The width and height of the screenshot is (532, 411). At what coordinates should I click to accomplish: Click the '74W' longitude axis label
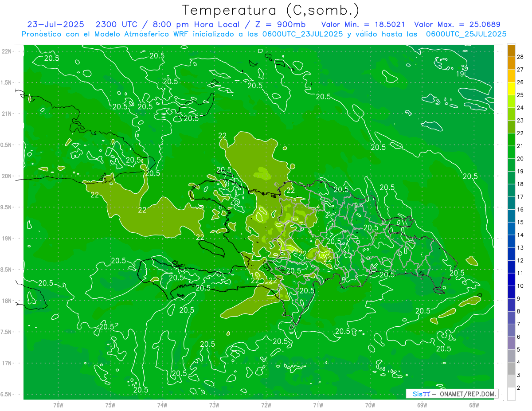tap(162, 405)
